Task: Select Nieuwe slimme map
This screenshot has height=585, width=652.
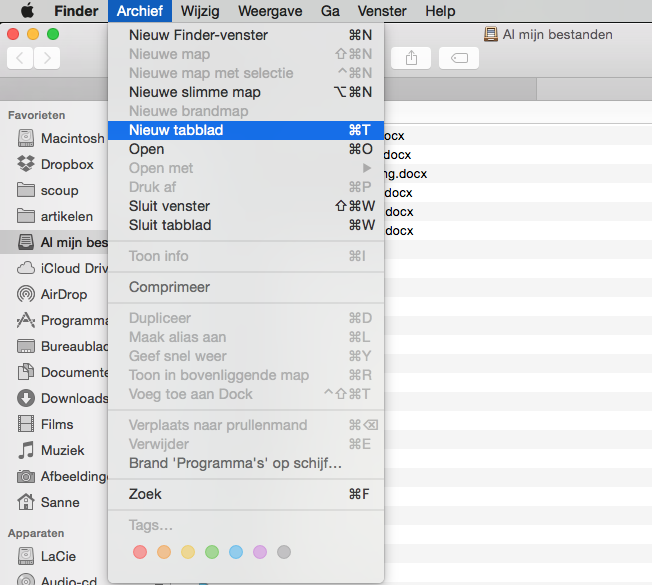Action: [x=246, y=92]
